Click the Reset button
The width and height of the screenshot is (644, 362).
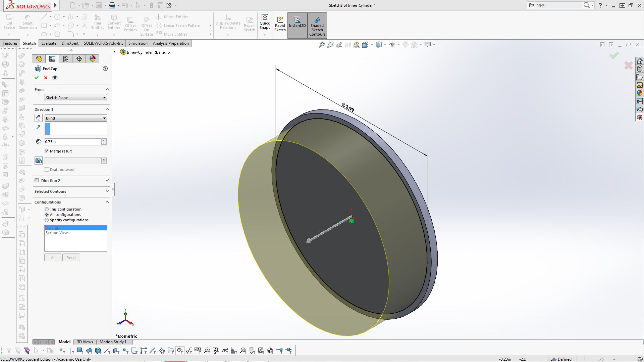click(x=71, y=258)
